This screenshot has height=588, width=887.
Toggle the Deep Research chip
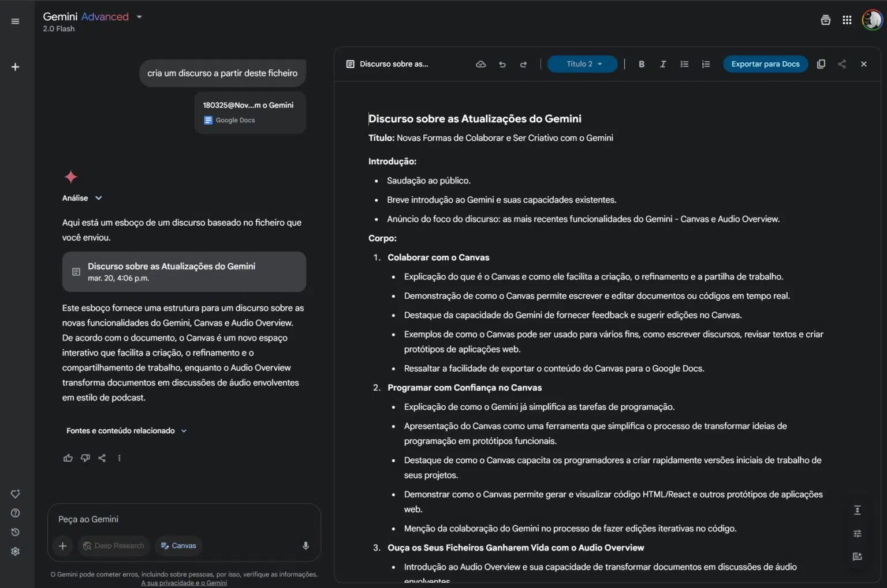114,546
